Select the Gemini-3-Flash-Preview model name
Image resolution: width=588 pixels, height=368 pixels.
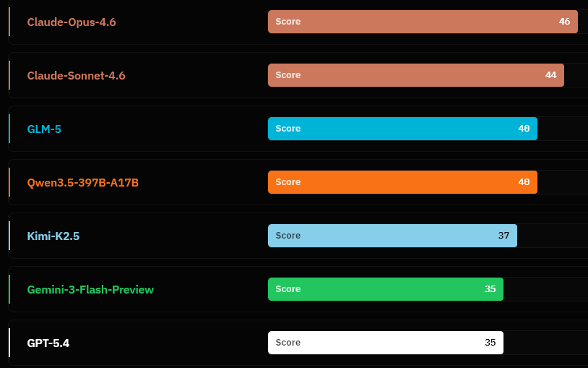pos(90,289)
